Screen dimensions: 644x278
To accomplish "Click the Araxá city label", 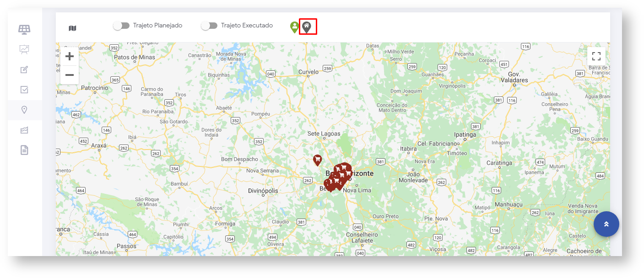I will pyautogui.click(x=99, y=145).
